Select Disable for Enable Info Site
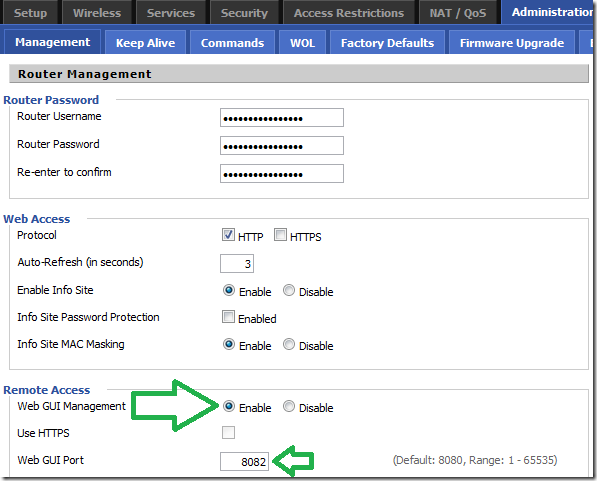The image size is (597, 481). pos(289,291)
